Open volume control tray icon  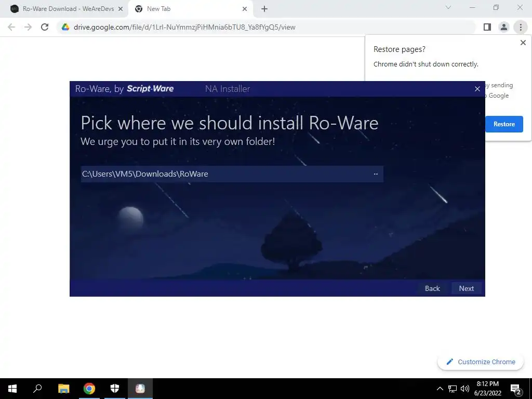pos(465,389)
